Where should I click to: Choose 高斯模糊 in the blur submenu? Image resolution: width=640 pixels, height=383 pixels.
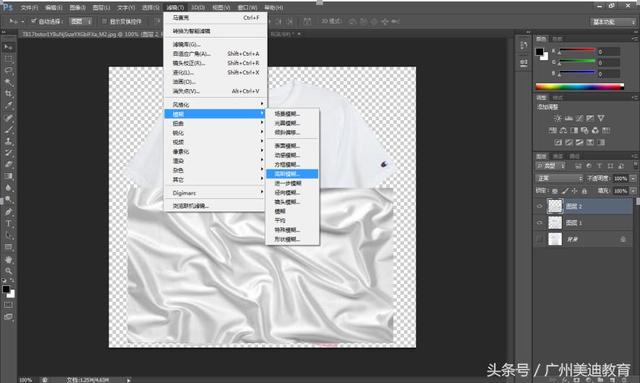click(x=292, y=174)
